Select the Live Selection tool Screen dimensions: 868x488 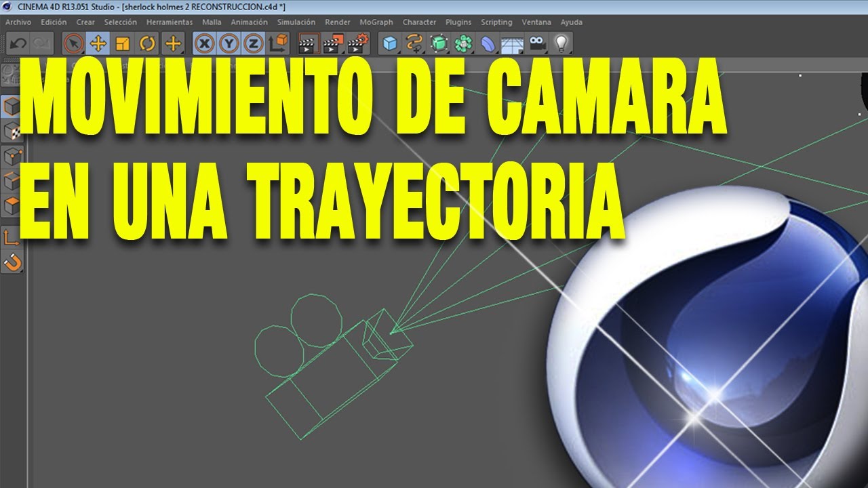click(x=74, y=44)
